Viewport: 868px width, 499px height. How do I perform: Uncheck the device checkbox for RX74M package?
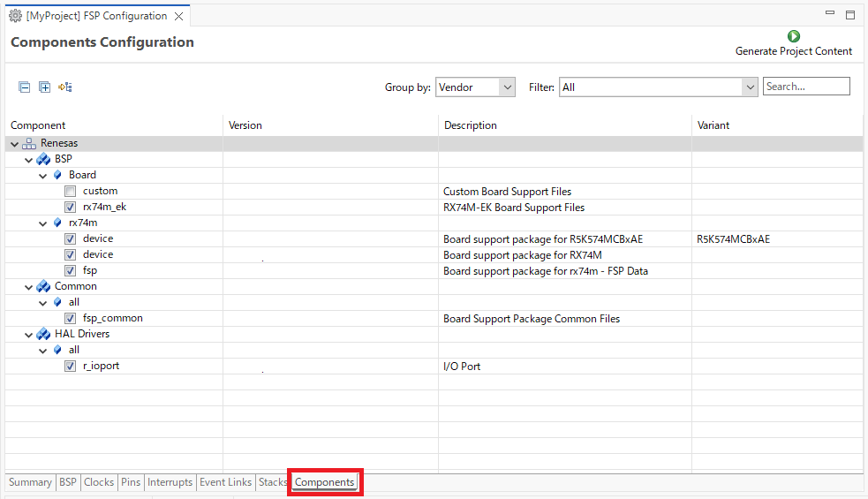71,254
